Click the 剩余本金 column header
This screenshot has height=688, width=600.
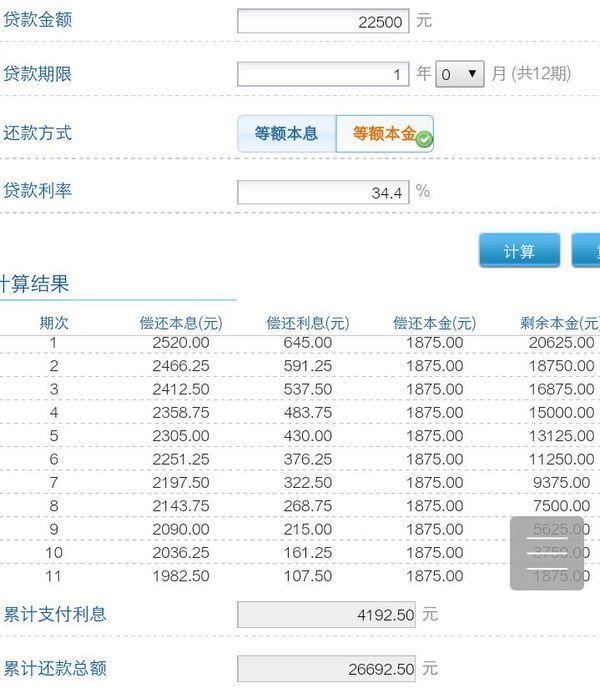[559, 323]
